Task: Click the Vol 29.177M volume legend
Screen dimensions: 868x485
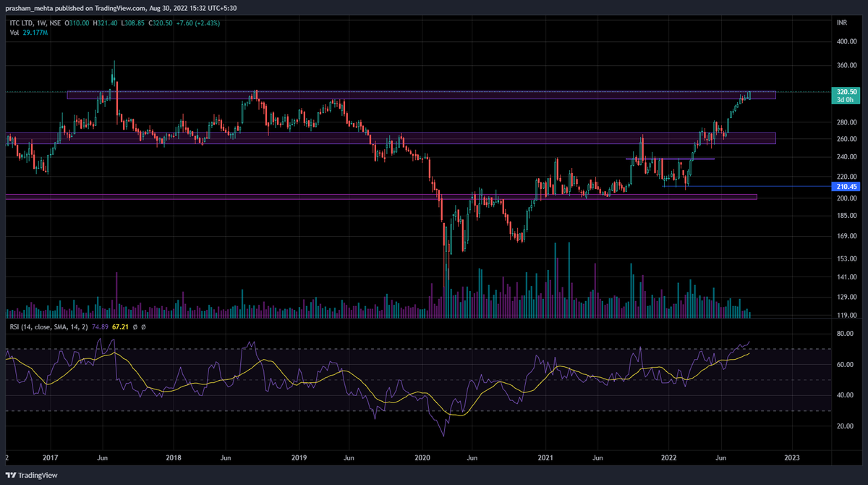Action: (x=28, y=33)
